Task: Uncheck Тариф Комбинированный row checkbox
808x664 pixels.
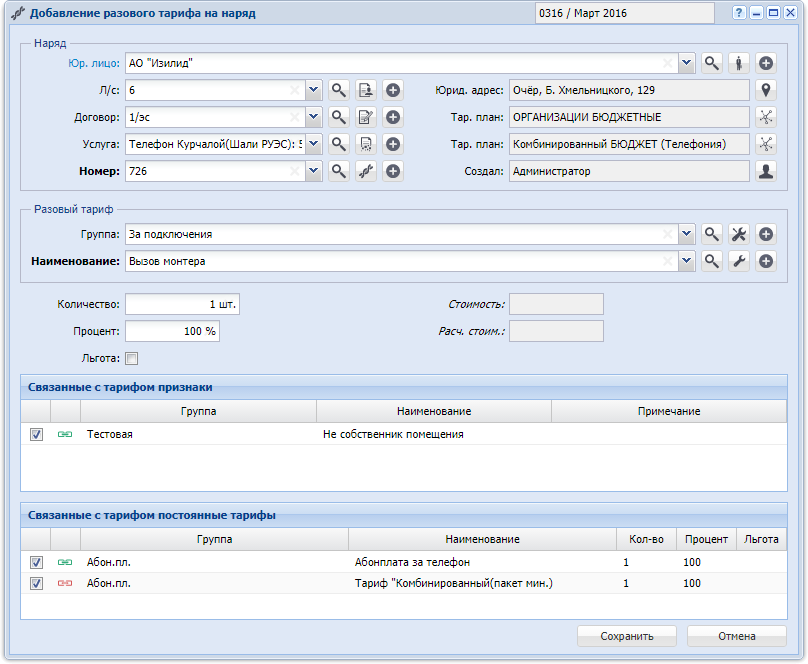Action: tap(36, 583)
